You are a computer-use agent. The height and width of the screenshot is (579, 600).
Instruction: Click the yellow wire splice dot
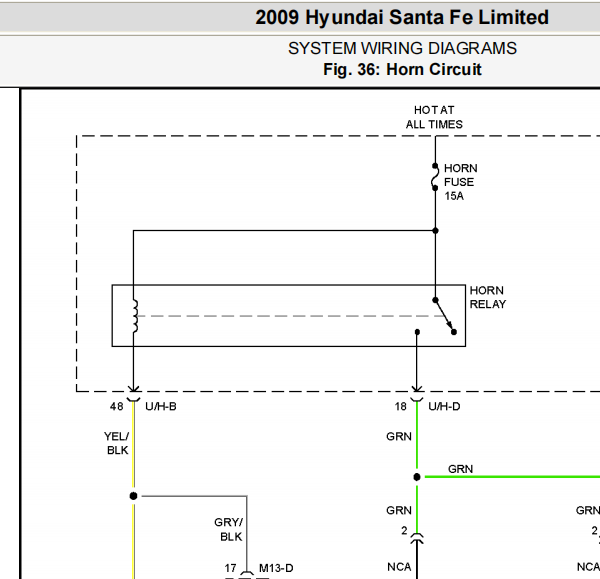(133, 496)
